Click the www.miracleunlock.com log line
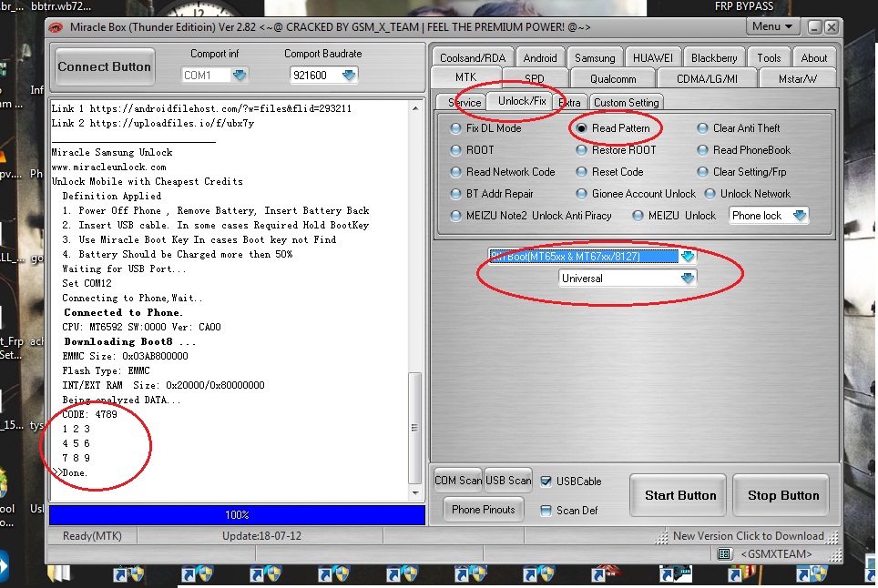 tap(108, 167)
